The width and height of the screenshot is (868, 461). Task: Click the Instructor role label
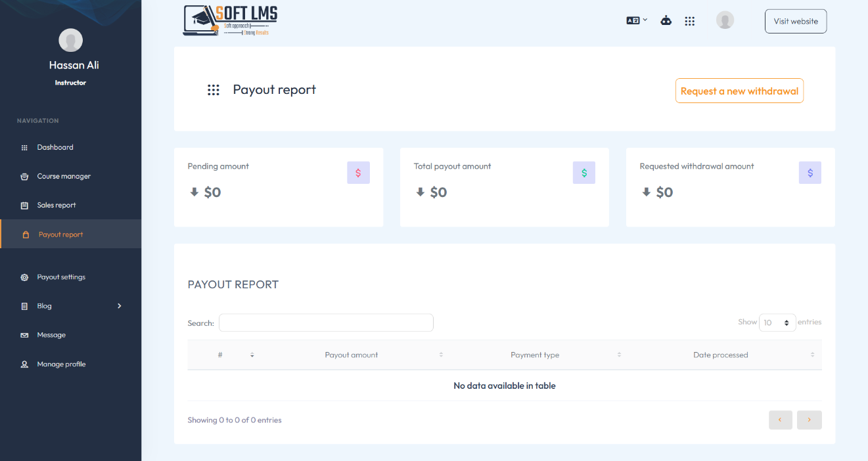pyautogui.click(x=70, y=83)
